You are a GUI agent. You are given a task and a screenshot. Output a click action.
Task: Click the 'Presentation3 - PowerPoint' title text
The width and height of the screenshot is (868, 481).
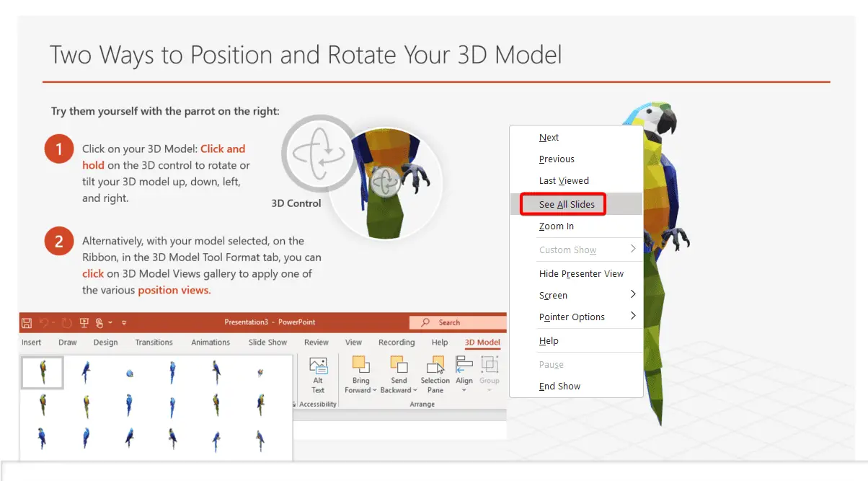270,322
